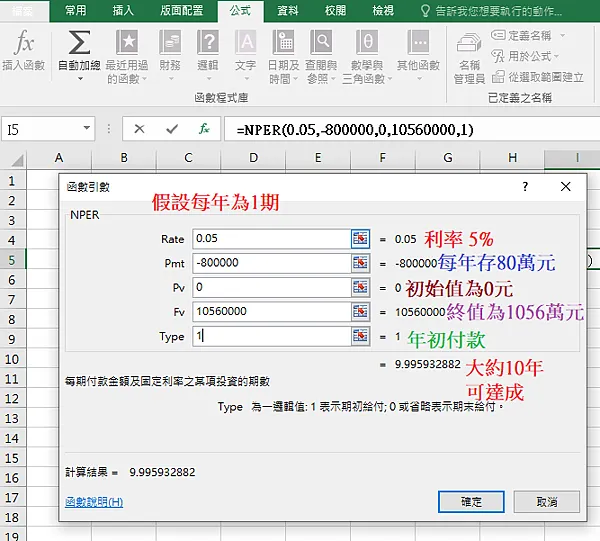This screenshot has height=541, width=600.
Task: Click the fx icon beside formula bar
Action: (204, 129)
